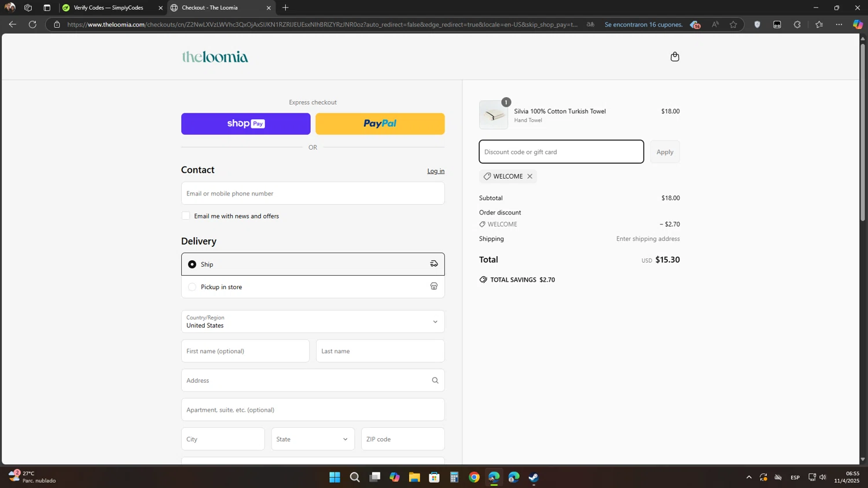868x488 pixels.
Task: Open Task View on the taskbar
Action: click(x=375, y=477)
